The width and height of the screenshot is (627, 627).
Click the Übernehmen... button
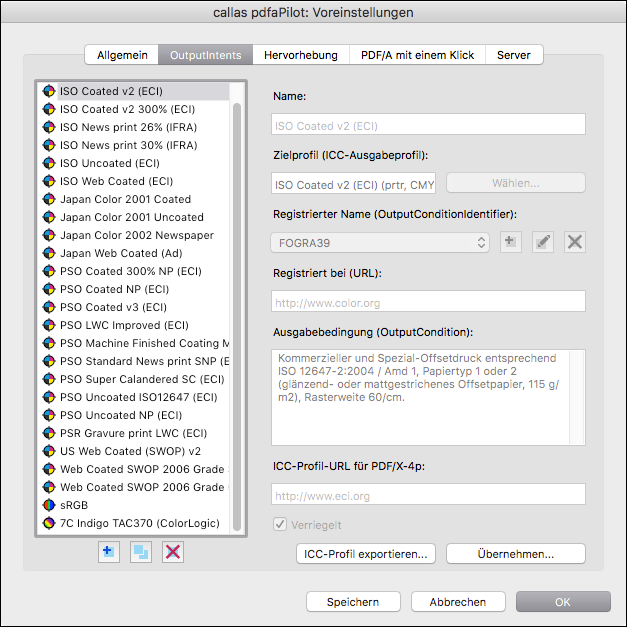(x=516, y=554)
